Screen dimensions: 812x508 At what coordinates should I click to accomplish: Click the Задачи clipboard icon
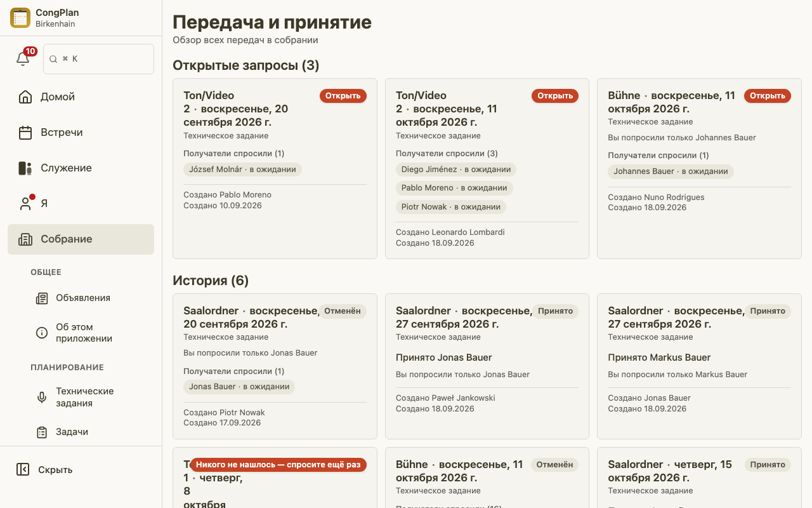tap(42, 432)
